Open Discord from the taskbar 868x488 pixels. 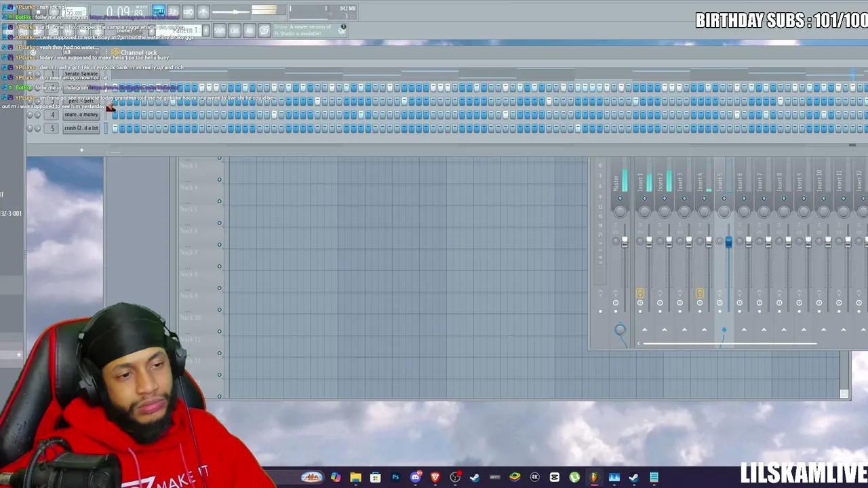pos(416,477)
